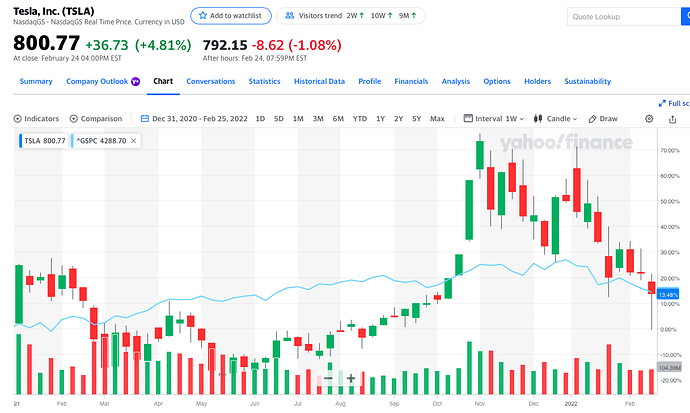Select the 1Y time range
The image size is (690, 413).
[x=381, y=119]
